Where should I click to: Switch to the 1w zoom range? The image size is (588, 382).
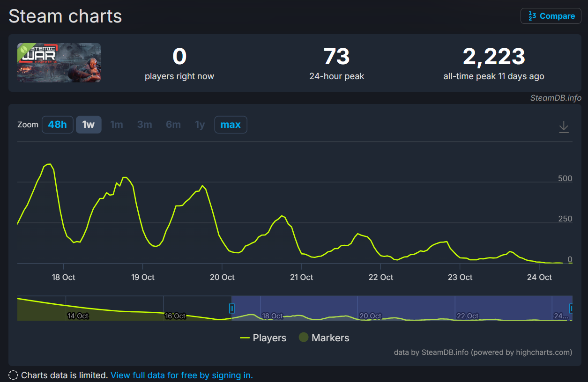[x=89, y=125]
